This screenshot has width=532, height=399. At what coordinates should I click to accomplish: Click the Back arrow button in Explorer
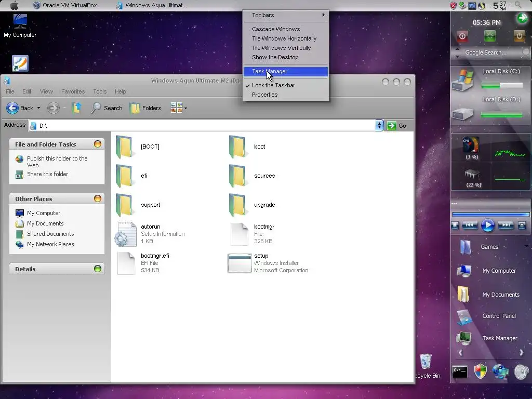19,108
